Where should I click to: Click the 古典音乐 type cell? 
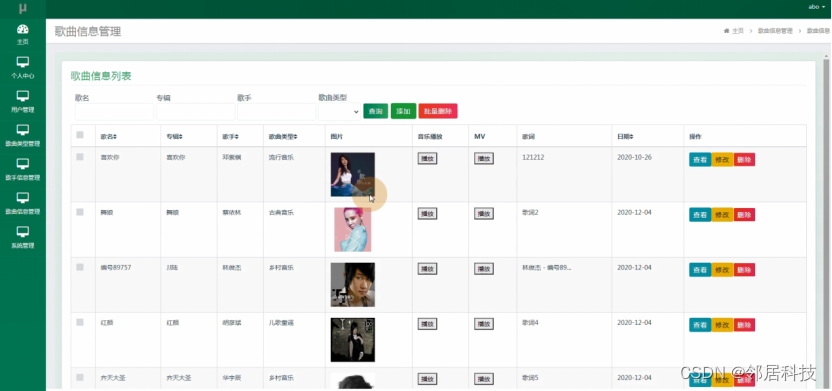[281, 213]
